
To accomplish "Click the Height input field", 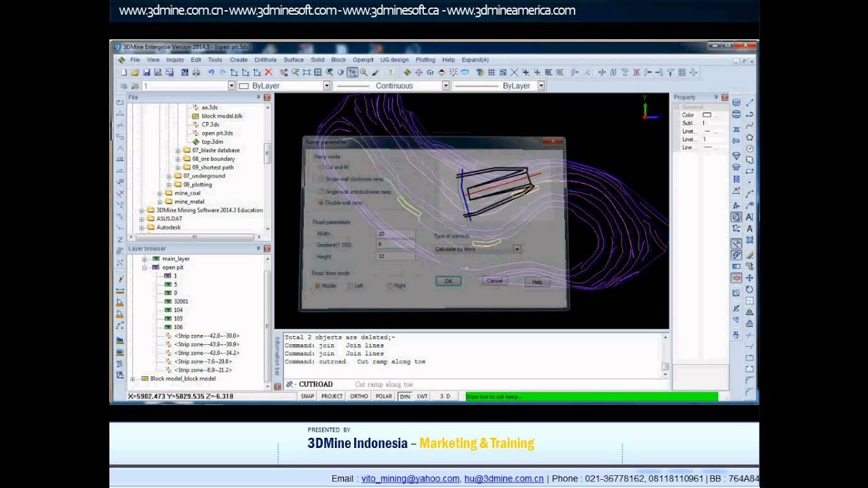I will tap(395, 257).
